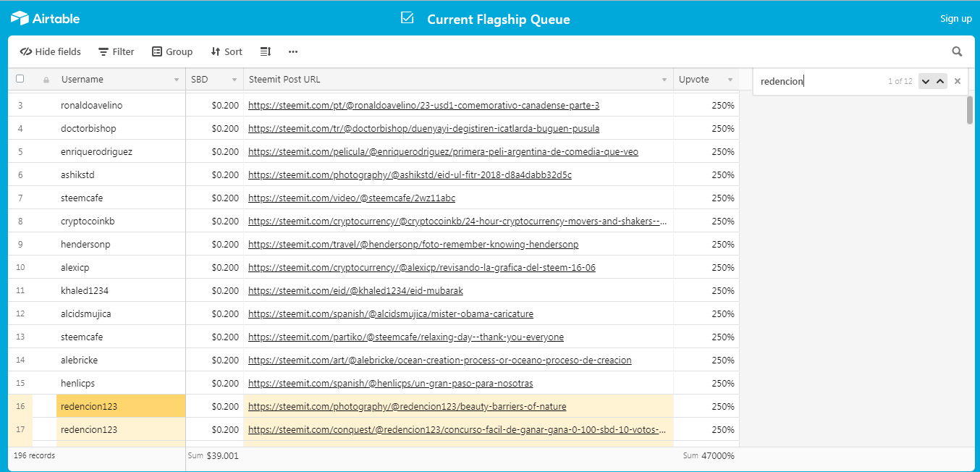Screen dimensions: 980x472
Task: Select the username cell alcidsmujica
Action: tap(121, 314)
